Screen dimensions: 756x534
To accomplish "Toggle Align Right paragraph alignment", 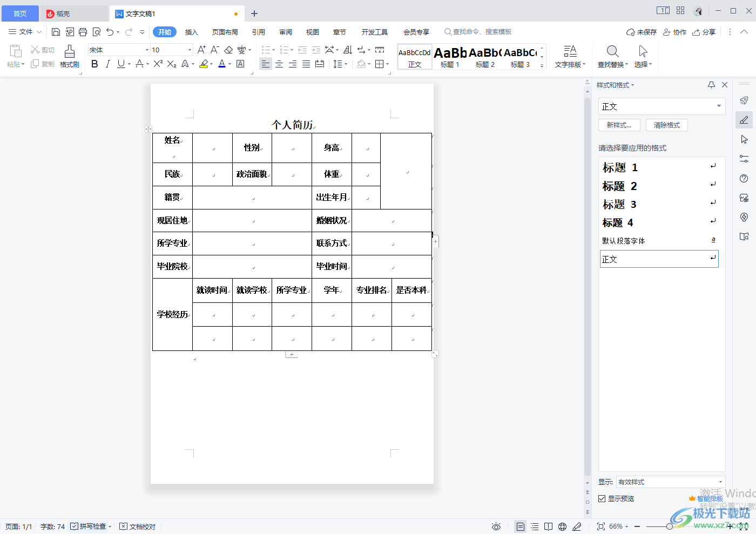I will (293, 64).
